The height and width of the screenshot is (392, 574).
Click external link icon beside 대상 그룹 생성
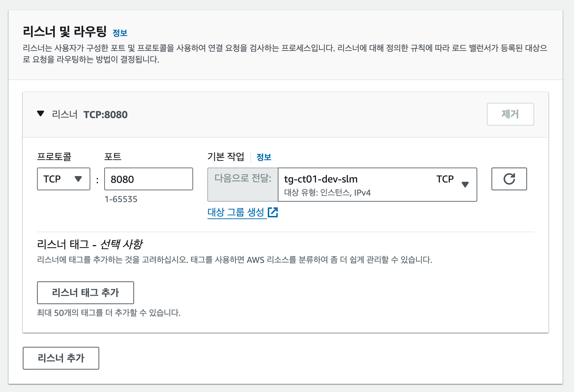[x=273, y=212]
